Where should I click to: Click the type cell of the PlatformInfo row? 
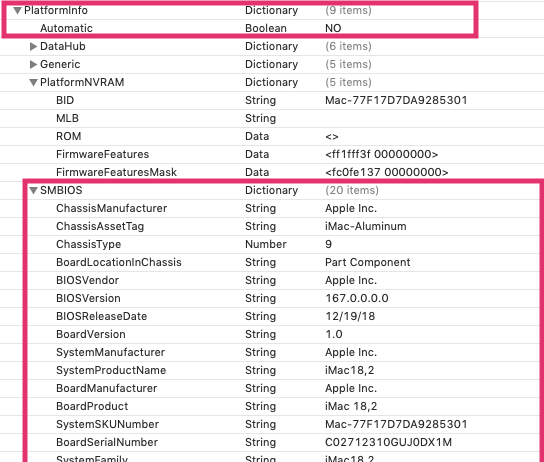tap(271, 10)
